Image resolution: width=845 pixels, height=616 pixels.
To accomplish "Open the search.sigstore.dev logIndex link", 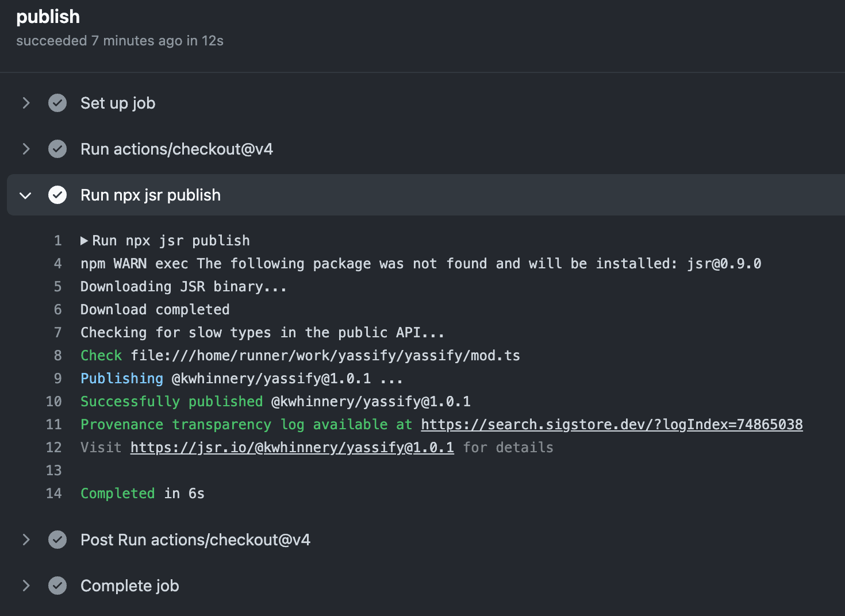I will (612, 425).
